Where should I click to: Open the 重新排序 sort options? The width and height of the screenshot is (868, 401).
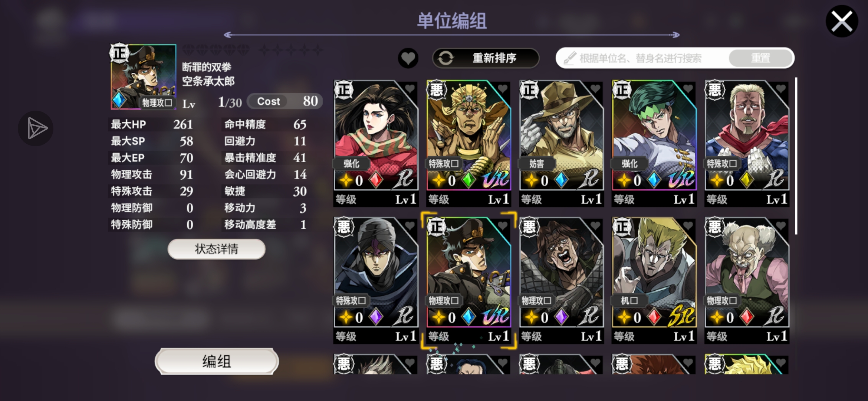486,58
